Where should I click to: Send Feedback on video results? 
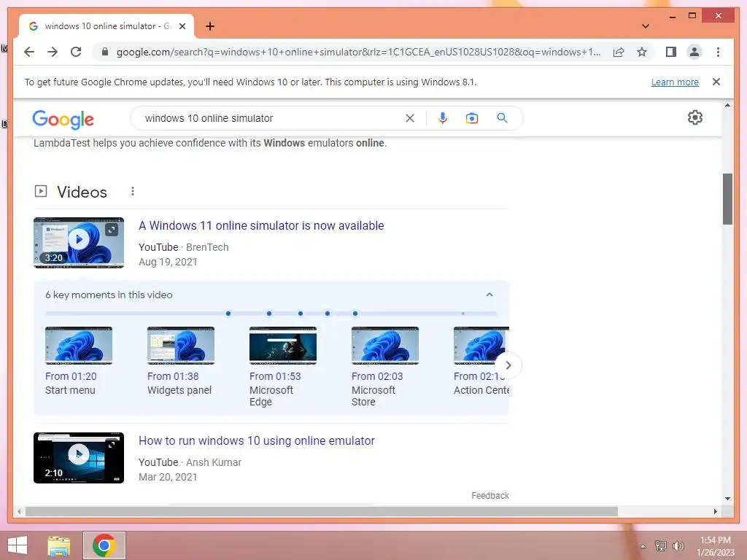490,496
